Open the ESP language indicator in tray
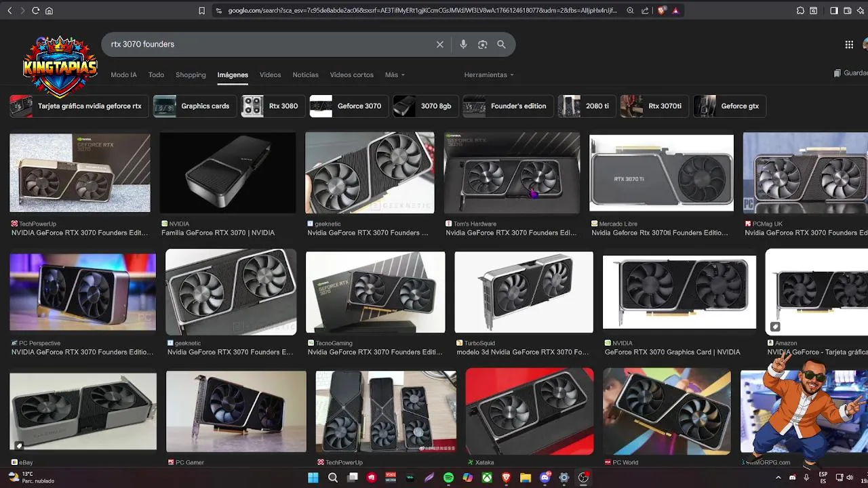Image resolution: width=868 pixels, height=488 pixels. (x=823, y=478)
